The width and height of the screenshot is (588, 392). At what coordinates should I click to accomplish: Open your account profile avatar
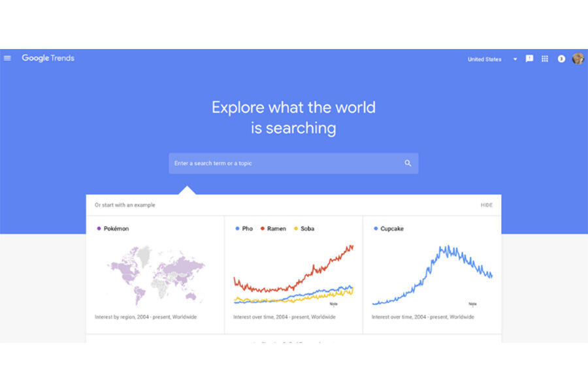[x=578, y=59]
